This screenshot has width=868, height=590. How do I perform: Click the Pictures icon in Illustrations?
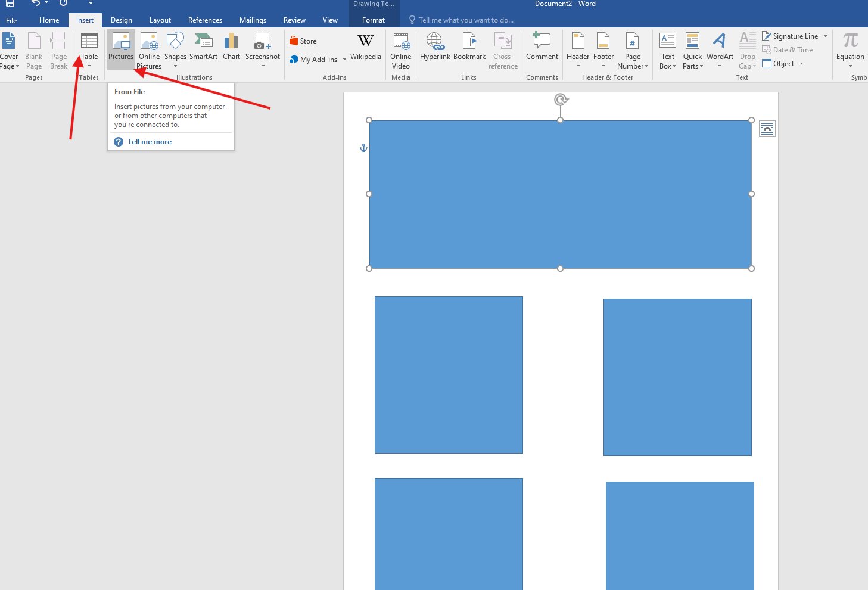(121, 43)
